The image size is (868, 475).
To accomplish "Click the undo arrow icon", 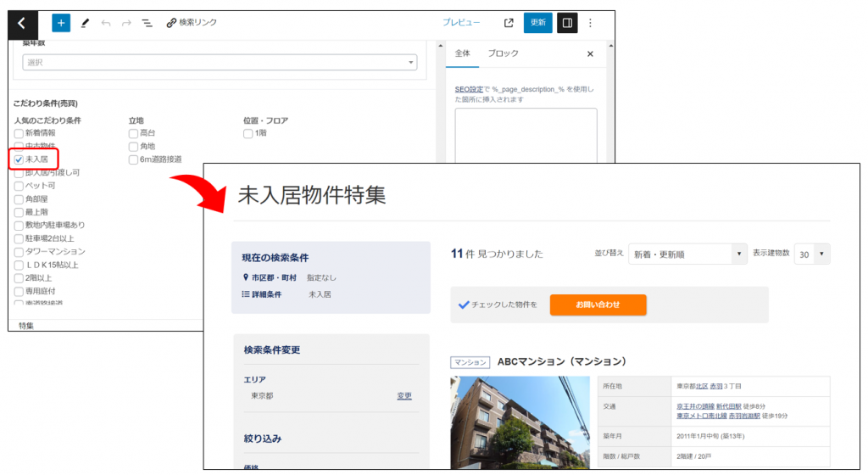I will [106, 24].
